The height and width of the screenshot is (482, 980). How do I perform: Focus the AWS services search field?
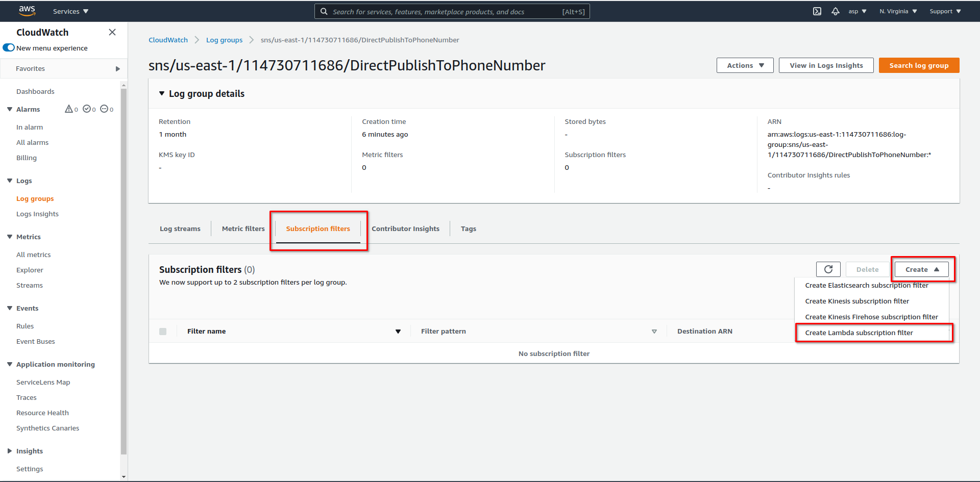452,11
